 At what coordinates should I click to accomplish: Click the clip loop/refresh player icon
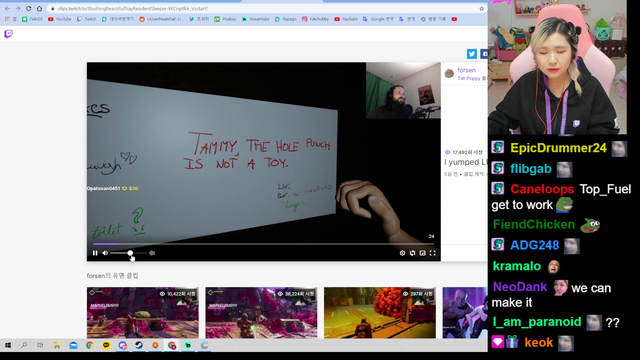click(412, 253)
